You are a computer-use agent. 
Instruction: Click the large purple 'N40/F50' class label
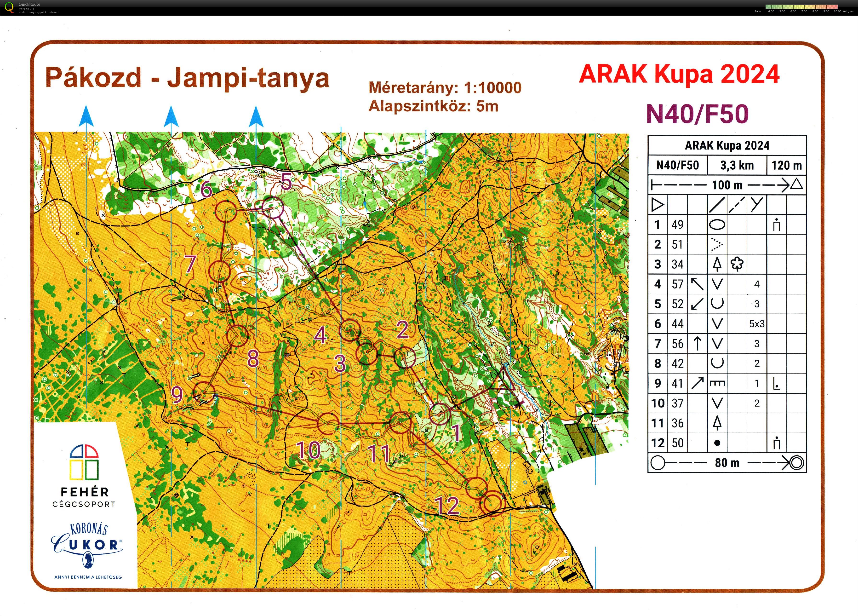pyautogui.click(x=697, y=114)
